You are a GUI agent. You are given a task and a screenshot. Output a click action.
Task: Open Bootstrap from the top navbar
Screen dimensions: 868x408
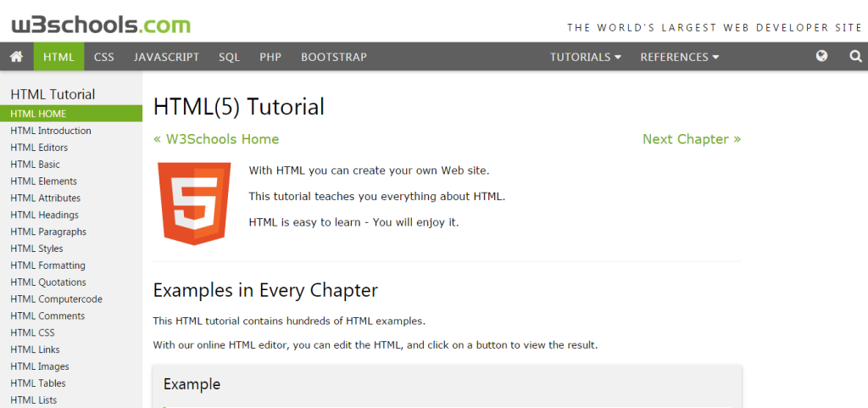[x=334, y=57]
